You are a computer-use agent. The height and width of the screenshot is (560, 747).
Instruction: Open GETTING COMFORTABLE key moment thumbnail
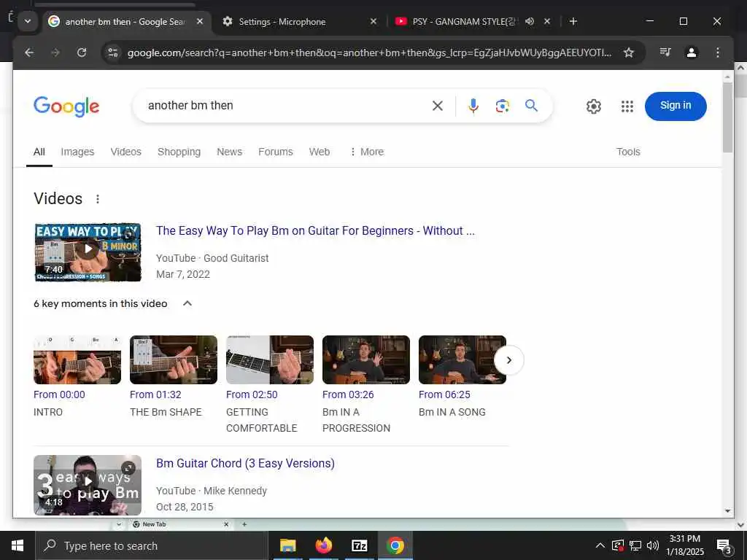tap(270, 360)
